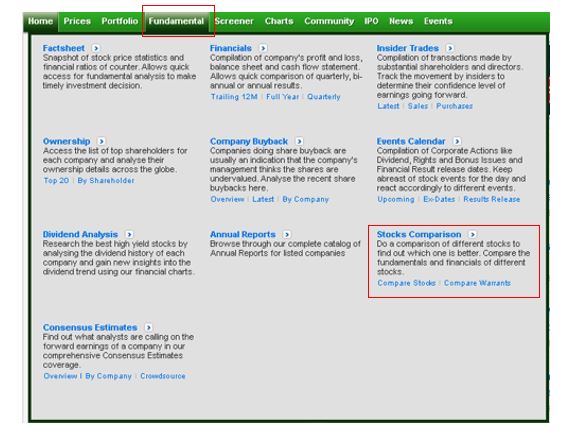Viewport: 565px width, 437px height.
Task: Click the arrow icon next to Events Calendar
Action: pyautogui.click(x=457, y=141)
